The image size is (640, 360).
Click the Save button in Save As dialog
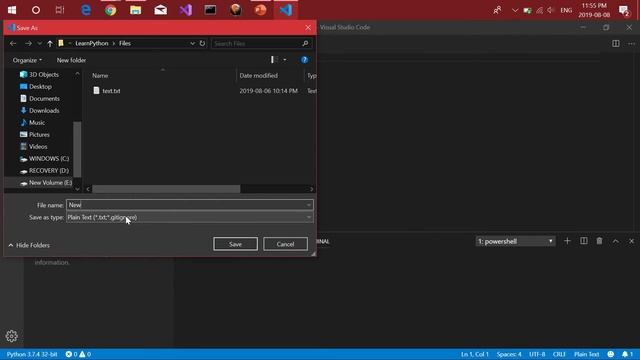coord(235,244)
